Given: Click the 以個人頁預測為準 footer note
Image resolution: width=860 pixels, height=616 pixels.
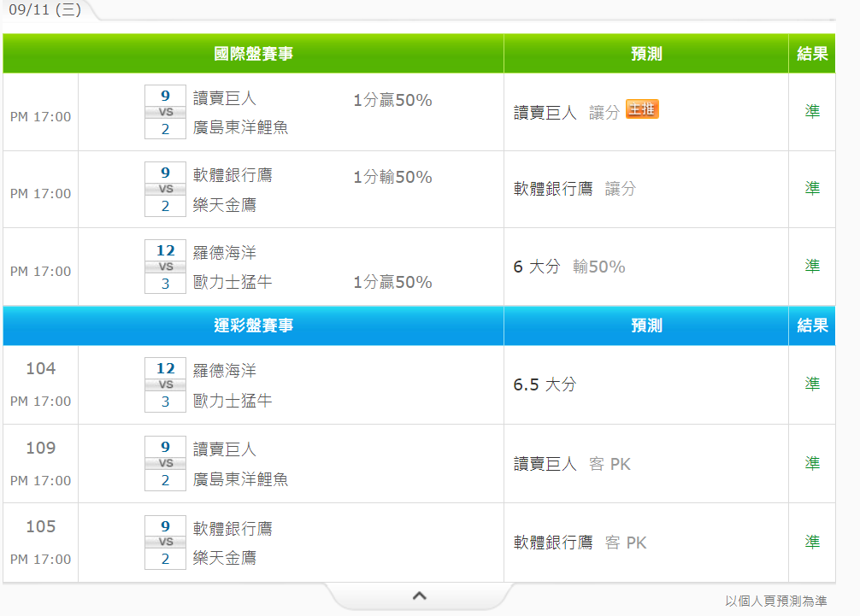Looking at the screenshot, I should [x=775, y=601].
